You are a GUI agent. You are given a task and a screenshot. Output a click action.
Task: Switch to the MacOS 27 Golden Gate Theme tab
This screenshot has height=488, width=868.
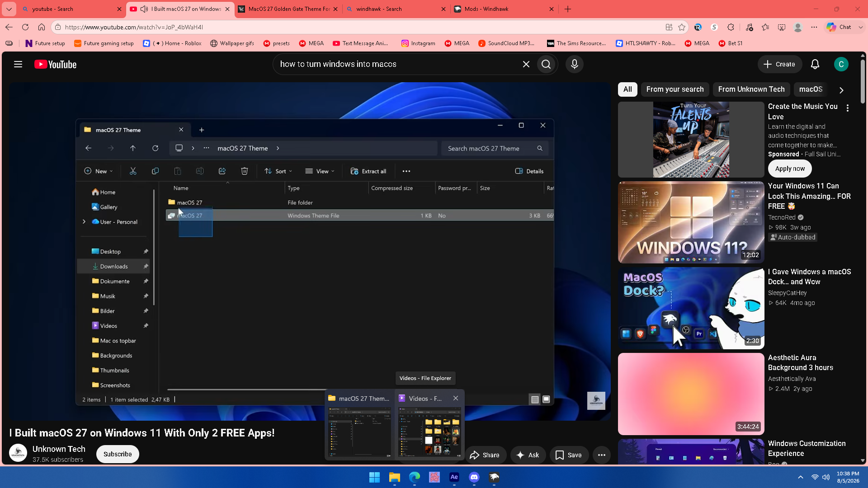pyautogui.click(x=288, y=9)
